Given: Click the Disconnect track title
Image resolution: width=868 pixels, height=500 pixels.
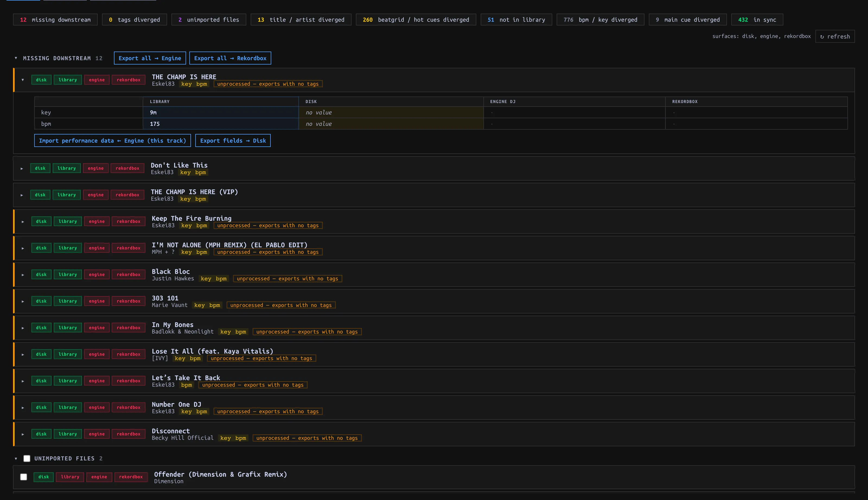Looking at the screenshot, I should pyautogui.click(x=171, y=431).
